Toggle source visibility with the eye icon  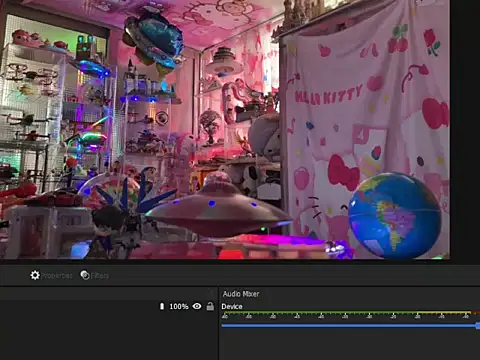tap(197, 306)
